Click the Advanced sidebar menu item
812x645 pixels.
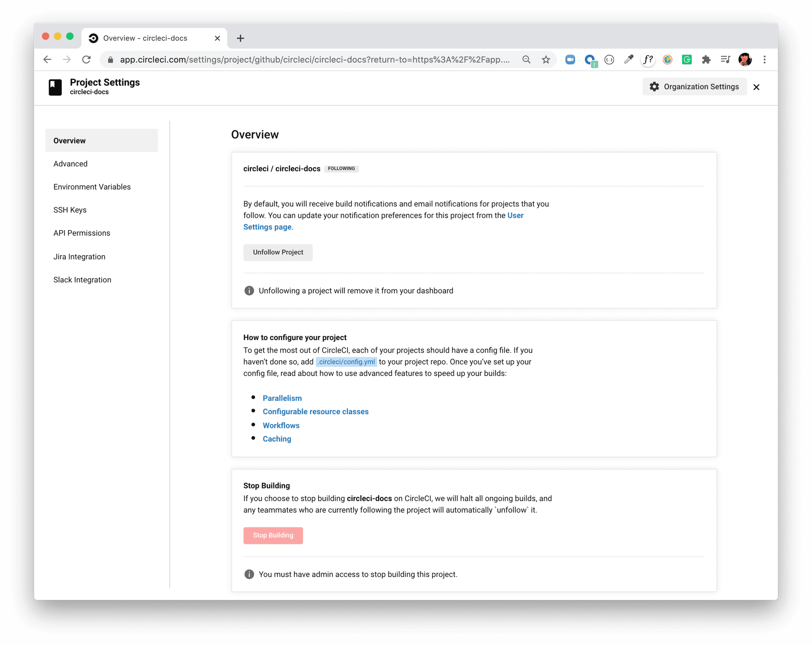tap(71, 163)
